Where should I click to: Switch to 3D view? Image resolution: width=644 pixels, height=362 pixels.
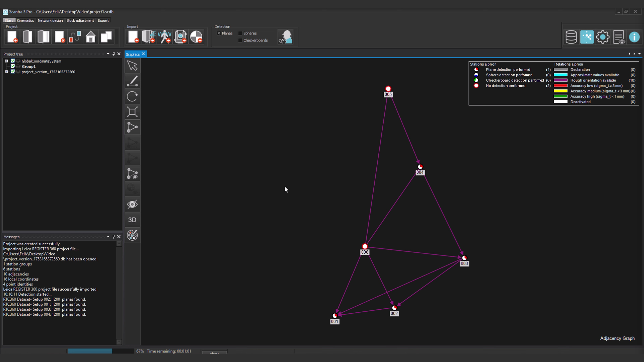pyautogui.click(x=132, y=220)
